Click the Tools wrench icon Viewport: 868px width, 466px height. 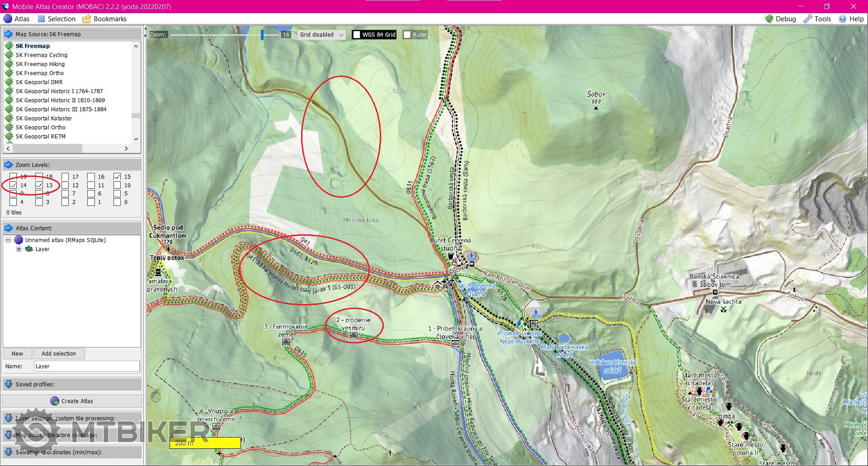[x=808, y=19]
